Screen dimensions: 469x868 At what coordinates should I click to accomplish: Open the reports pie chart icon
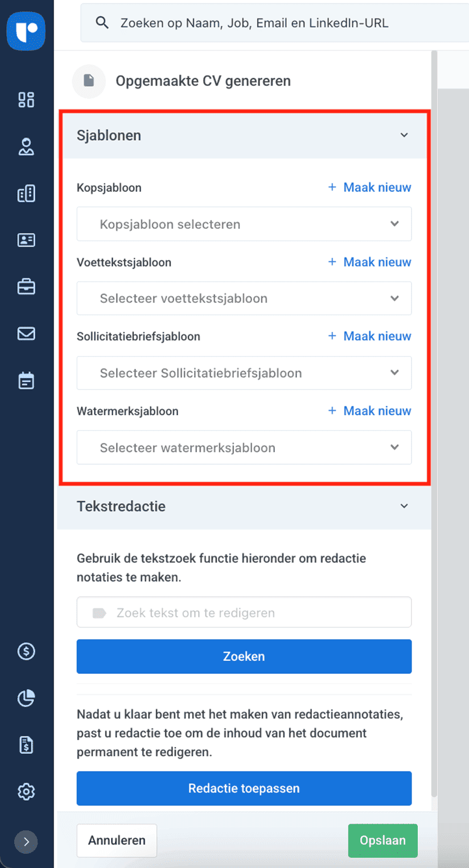[26, 698]
